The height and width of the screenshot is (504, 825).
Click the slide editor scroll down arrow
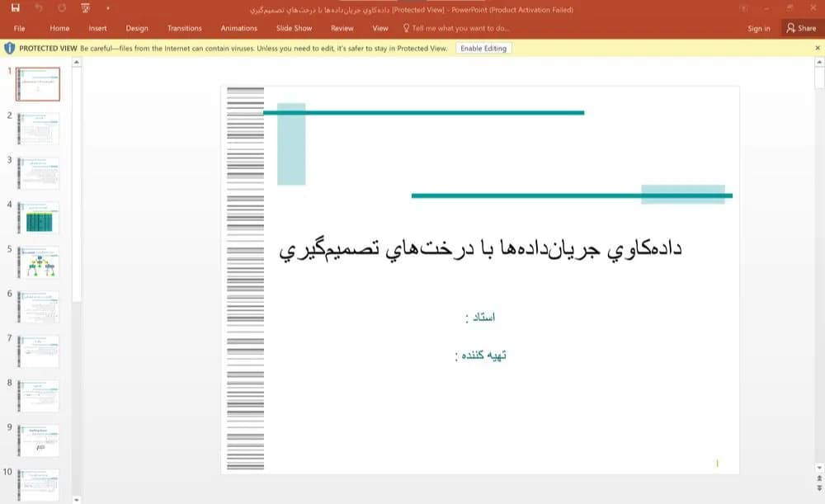click(x=819, y=468)
